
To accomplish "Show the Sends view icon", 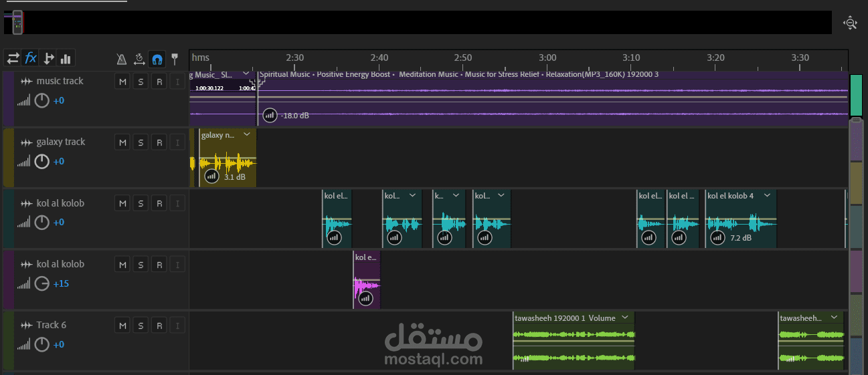I will click(48, 58).
